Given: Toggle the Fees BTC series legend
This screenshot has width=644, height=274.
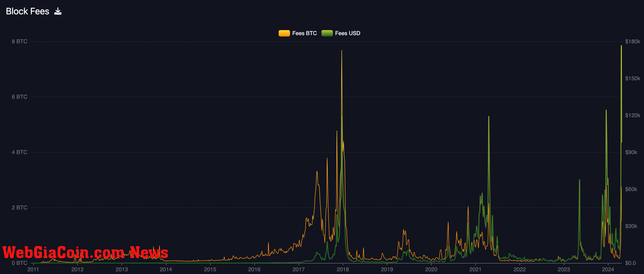Looking at the screenshot, I should pos(297,33).
